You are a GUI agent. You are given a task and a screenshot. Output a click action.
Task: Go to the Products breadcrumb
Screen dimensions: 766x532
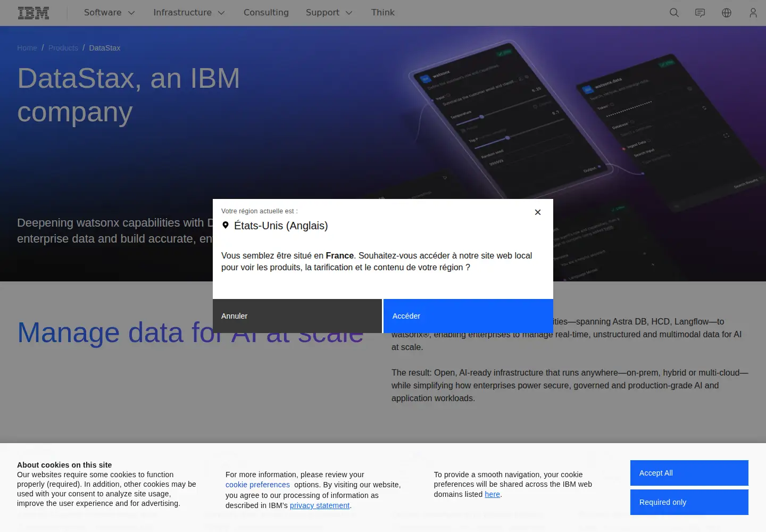click(x=63, y=48)
